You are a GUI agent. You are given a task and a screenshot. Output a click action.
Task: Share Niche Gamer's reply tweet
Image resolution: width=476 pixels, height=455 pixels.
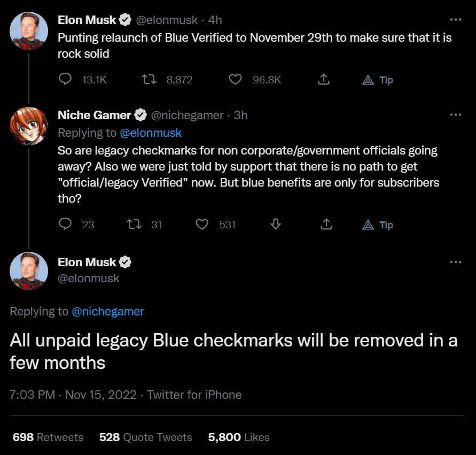tap(326, 225)
